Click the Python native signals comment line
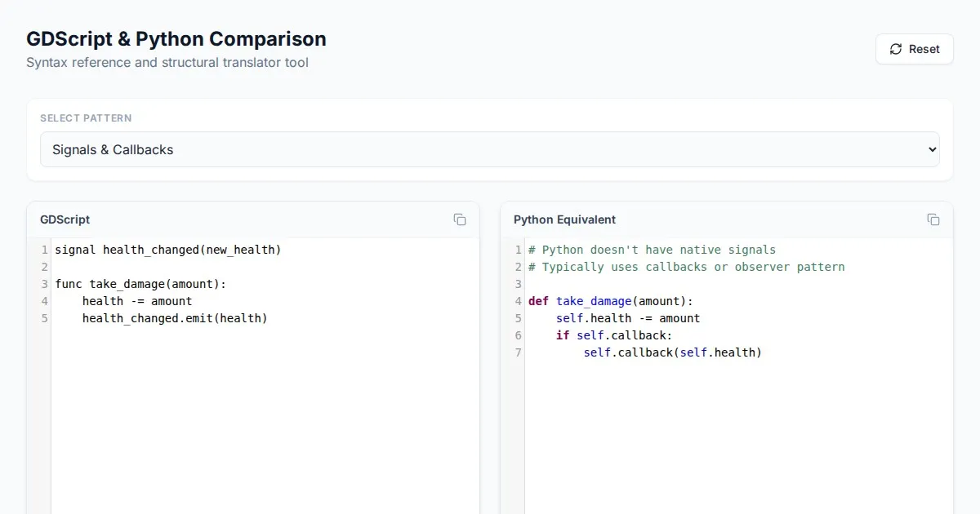Viewport: 980px width, 514px height. tap(652, 250)
